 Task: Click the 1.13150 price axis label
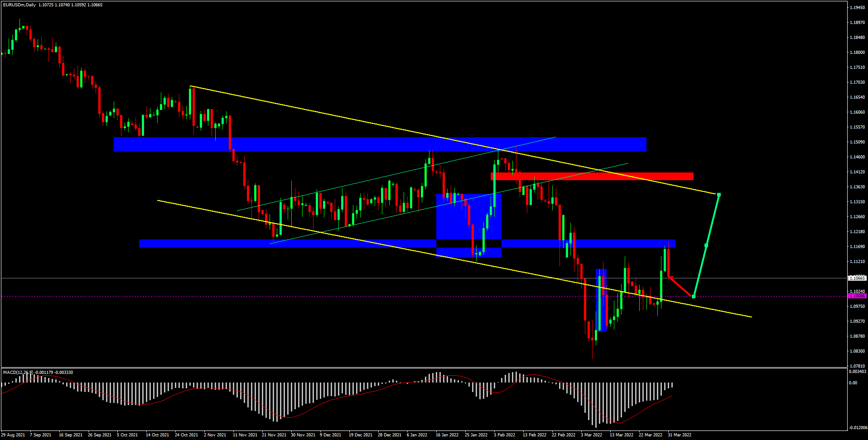858,202
